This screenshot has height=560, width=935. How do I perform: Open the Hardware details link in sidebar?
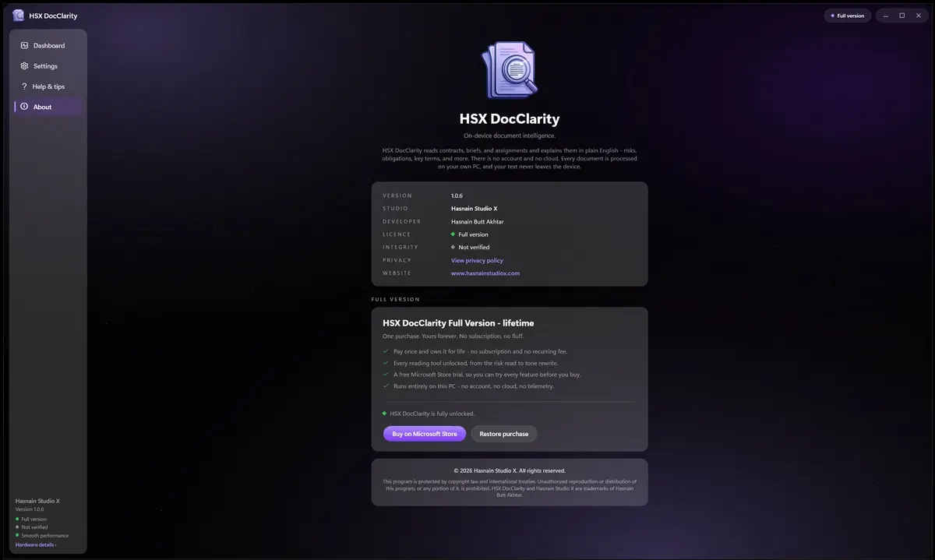(x=36, y=544)
